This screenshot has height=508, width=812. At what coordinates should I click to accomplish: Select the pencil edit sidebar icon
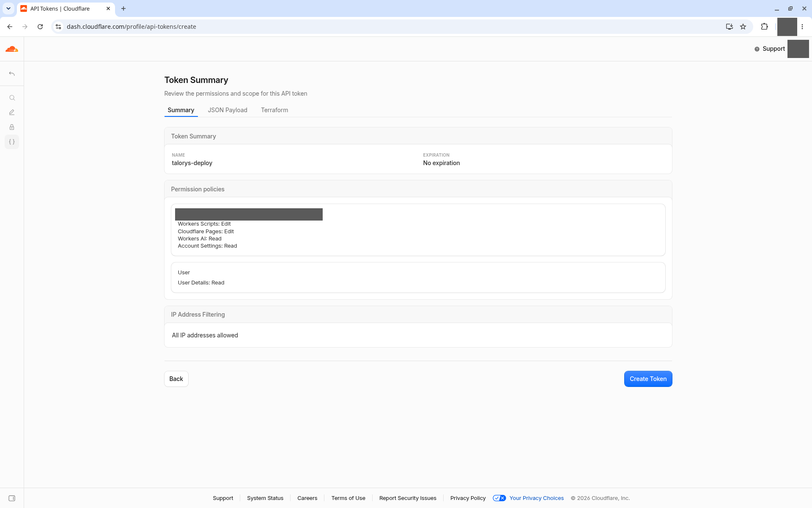tap(12, 112)
